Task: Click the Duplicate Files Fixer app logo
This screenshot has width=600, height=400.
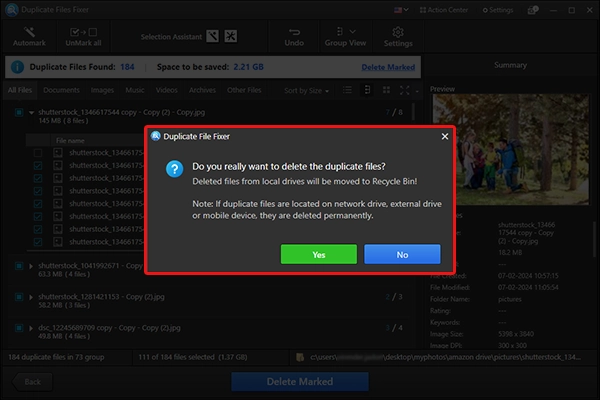Action: [11, 10]
